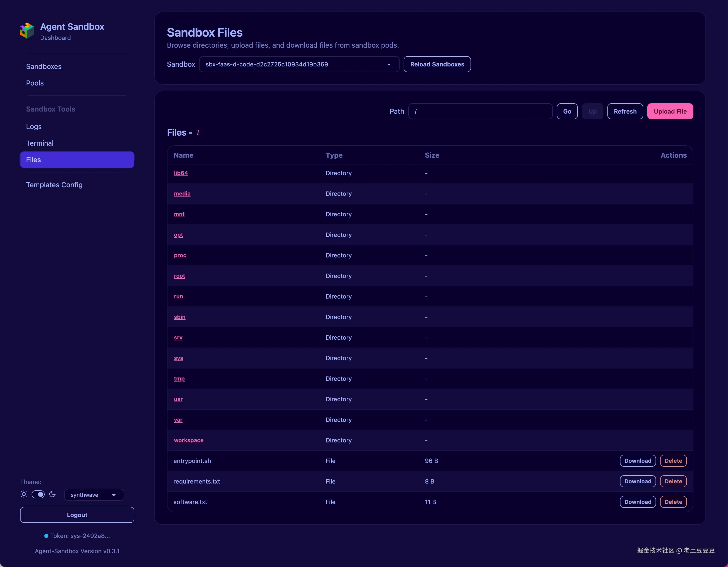Refresh the file listing

[x=625, y=111]
